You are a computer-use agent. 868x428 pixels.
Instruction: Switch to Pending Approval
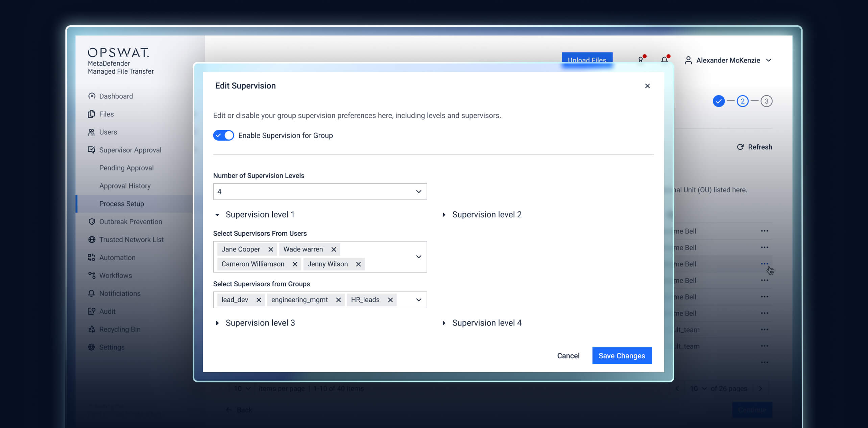click(x=126, y=168)
